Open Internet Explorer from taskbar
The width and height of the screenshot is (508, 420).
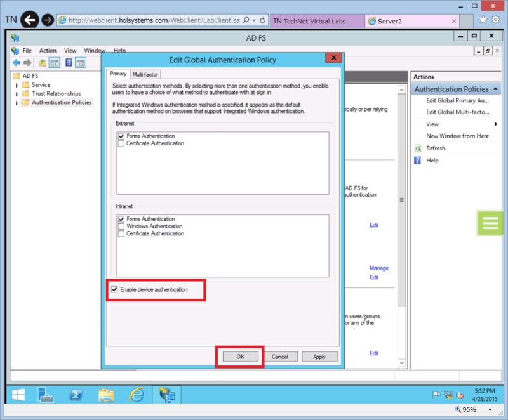coord(137,395)
